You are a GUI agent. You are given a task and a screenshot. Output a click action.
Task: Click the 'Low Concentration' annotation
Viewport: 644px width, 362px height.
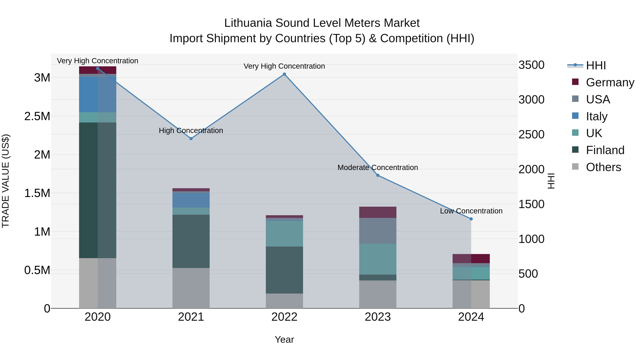471,211
